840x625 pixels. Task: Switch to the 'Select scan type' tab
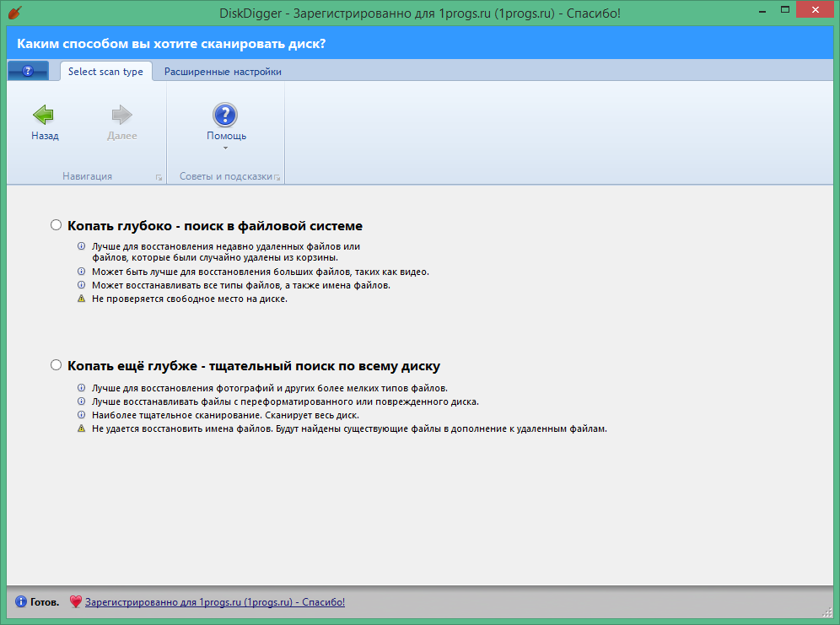coord(105,72)
